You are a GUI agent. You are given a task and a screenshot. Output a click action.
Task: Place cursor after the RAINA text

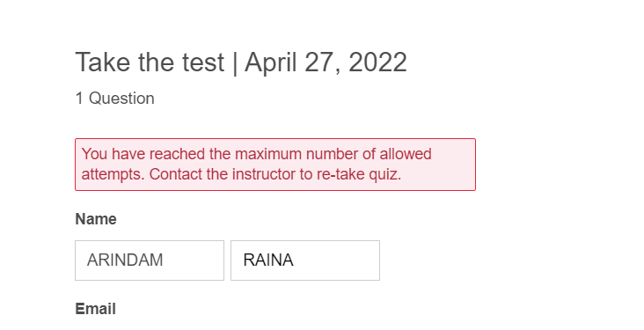pos(295,260)
